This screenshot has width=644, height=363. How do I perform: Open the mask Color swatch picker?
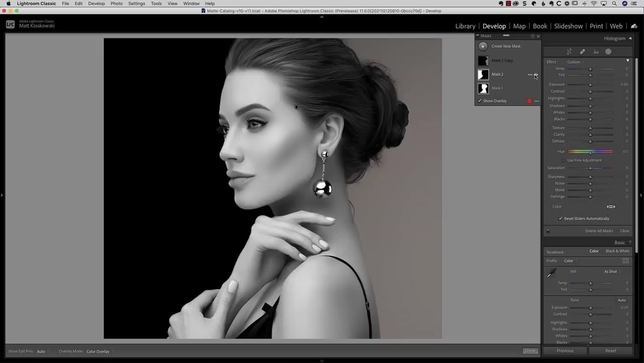611,207
